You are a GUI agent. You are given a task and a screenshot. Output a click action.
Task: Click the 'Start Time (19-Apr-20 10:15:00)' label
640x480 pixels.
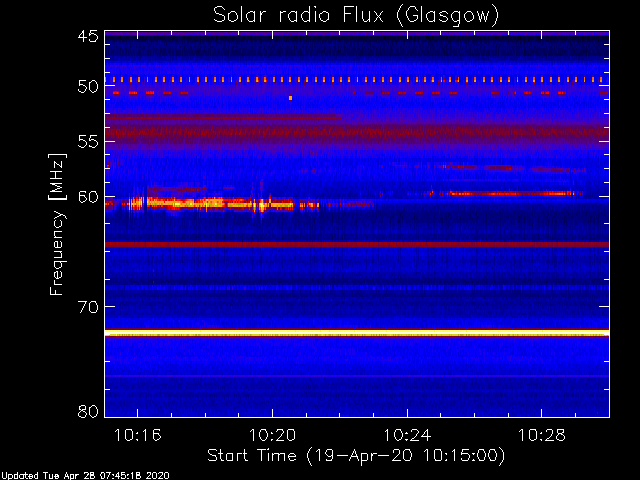point(356,456)
